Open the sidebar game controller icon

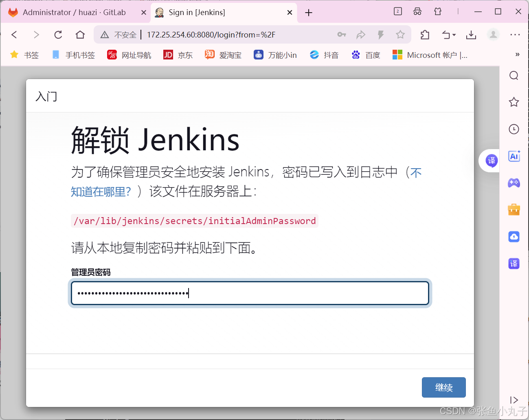coord(514,183)
